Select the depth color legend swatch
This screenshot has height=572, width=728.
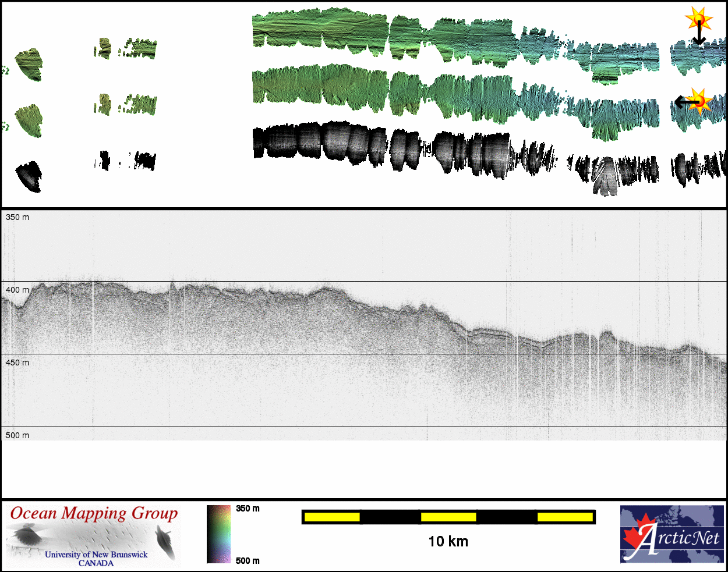(x=218, y=534)
